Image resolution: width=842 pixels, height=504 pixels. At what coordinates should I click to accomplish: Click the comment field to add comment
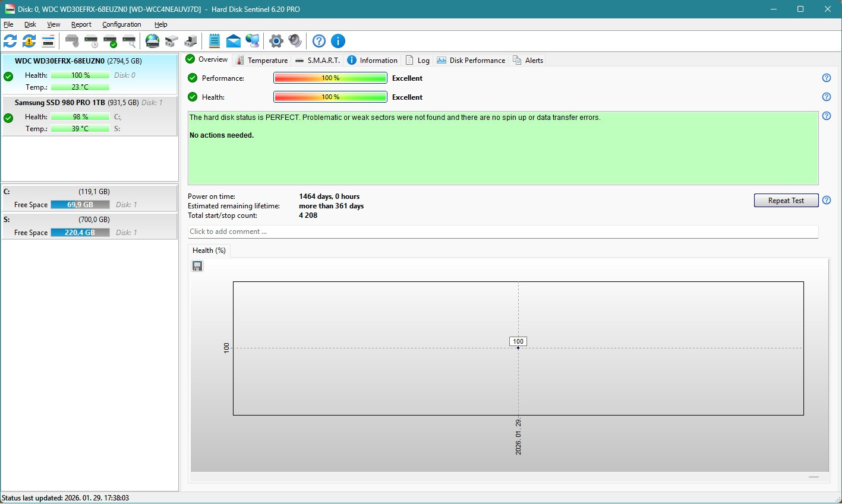(503, 232)
